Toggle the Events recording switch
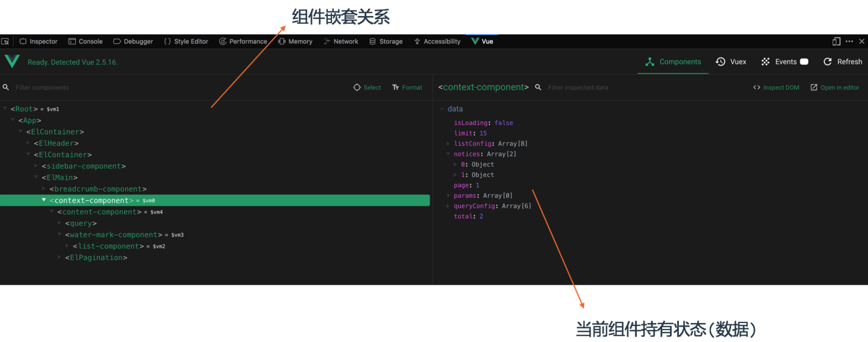 click(x=805, y=62)
